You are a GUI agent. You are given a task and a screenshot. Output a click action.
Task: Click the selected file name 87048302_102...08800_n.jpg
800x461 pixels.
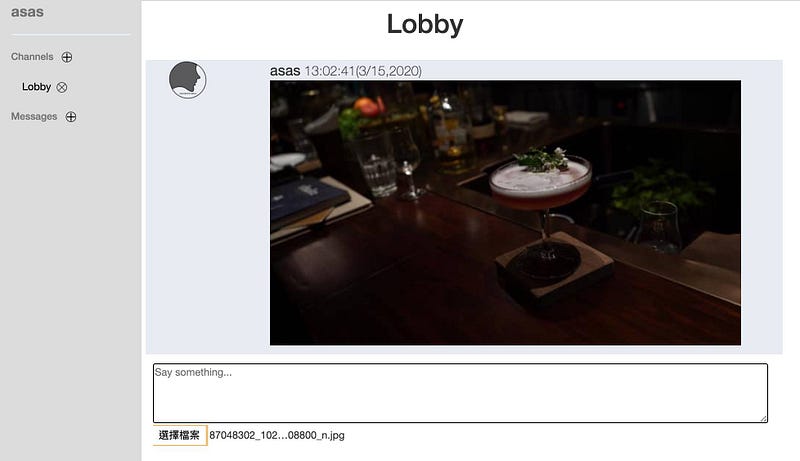click(x=277, y=435)
